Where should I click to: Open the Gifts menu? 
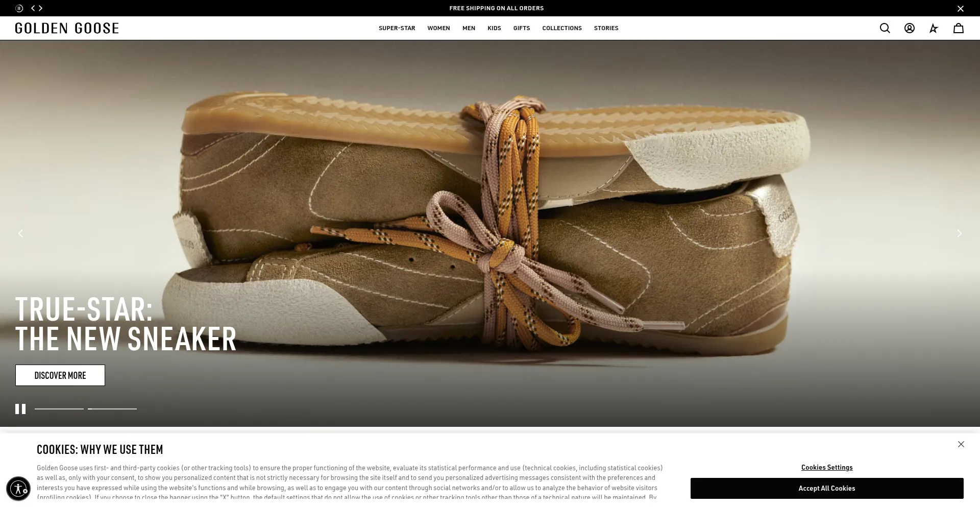pyautogui.click(x=522, y=28)
